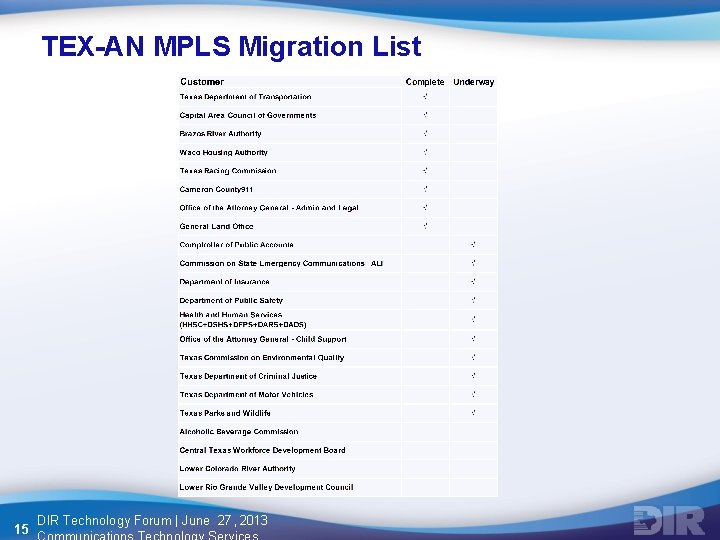Click 'Cameron County911' row text
720x540 pixels.
pyautogui.click(x=216, y=189)
